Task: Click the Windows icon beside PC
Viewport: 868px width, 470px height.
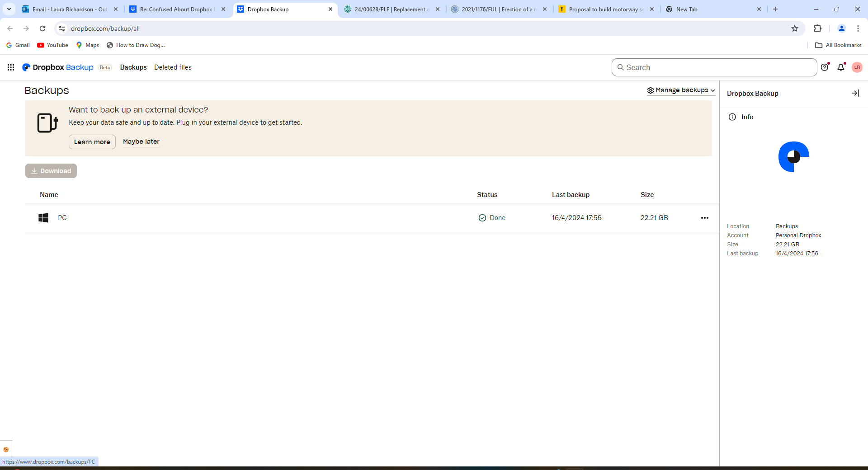Action: pos(43,218)
